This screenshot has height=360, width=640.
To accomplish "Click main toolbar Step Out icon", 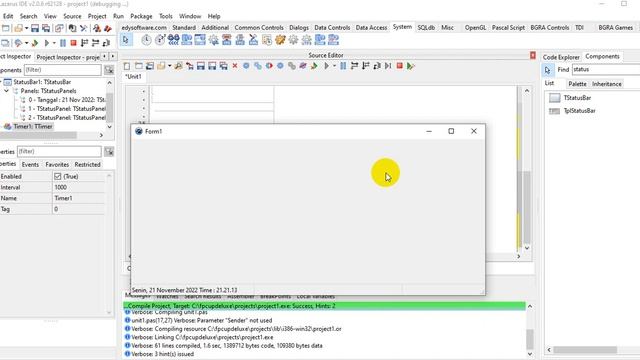I will 106,43.
